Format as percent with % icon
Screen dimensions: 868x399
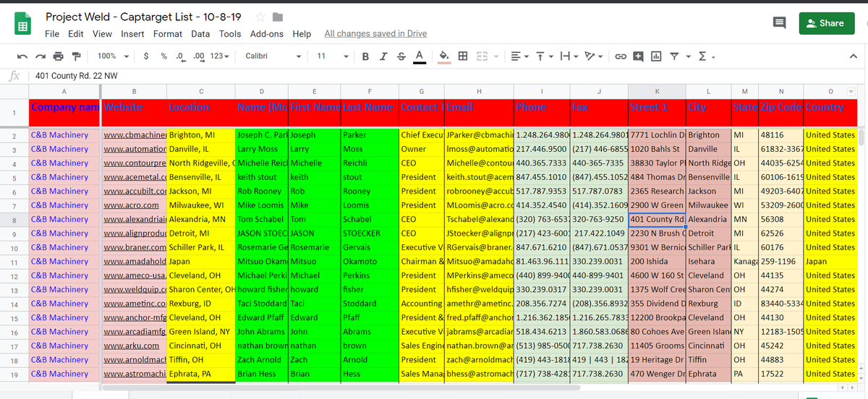[x=164, y=56]
